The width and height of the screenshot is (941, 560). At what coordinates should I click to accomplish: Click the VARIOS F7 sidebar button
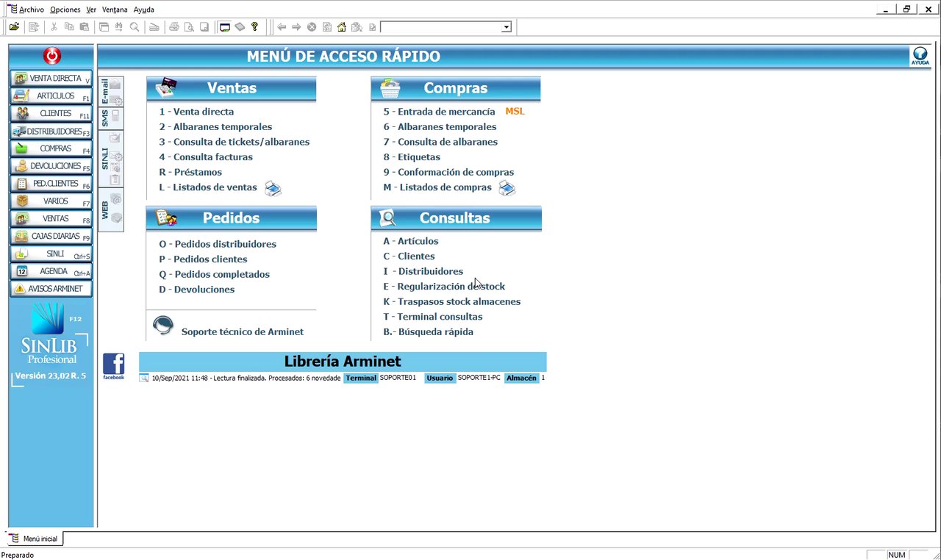pos(51,201)
